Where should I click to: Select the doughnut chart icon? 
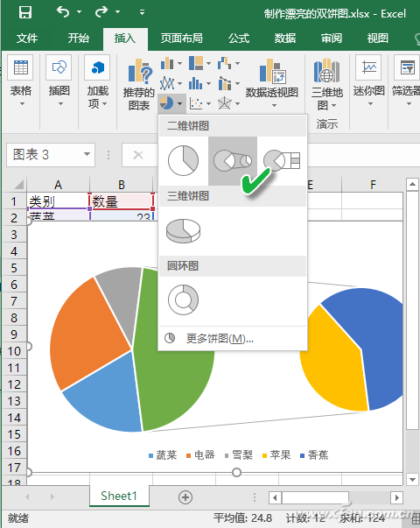184,299
